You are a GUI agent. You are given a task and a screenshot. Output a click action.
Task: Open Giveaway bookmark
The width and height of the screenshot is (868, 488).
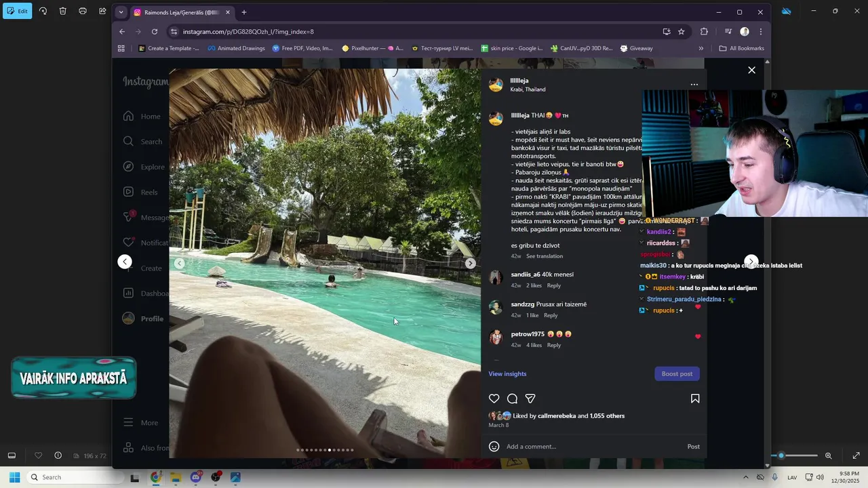coord(636,48)
